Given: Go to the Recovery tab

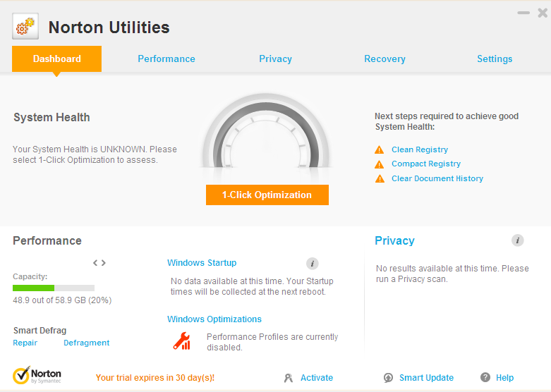Looking at the screenshot, I should click(x=385, y=59).
